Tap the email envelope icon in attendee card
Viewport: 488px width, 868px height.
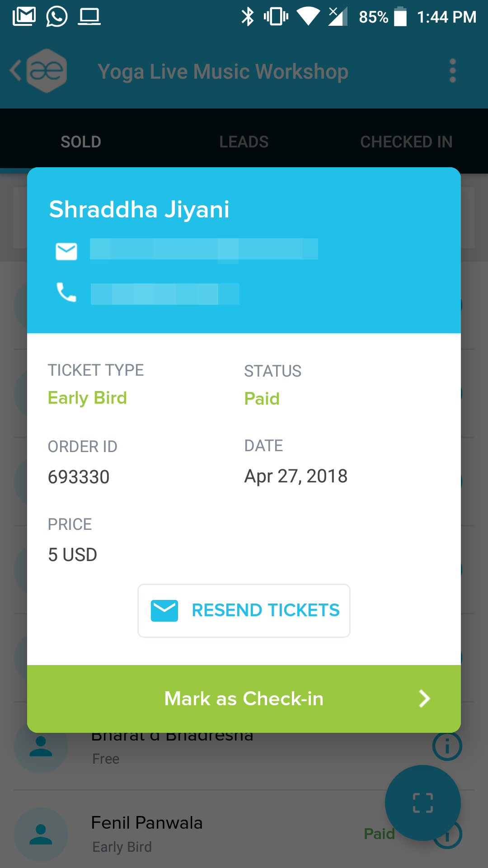coord(66,251)
